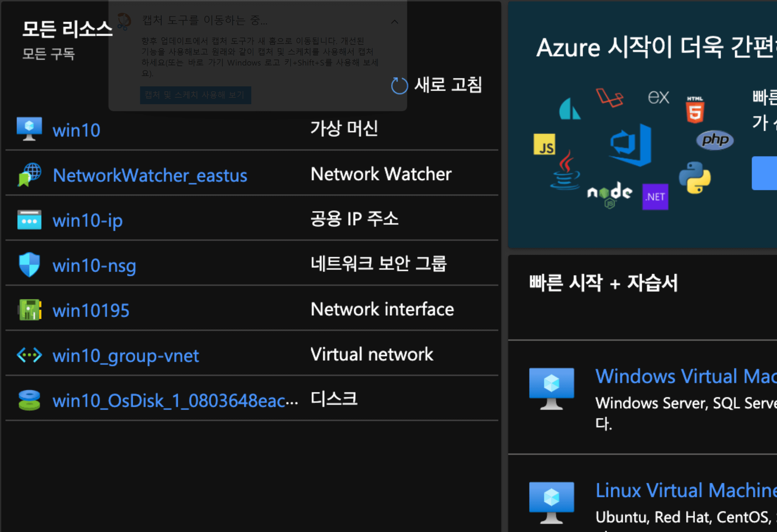Click the win10-nsg shield icon
777x532 pixels.
pyautogui.click(x=29, y=264)
